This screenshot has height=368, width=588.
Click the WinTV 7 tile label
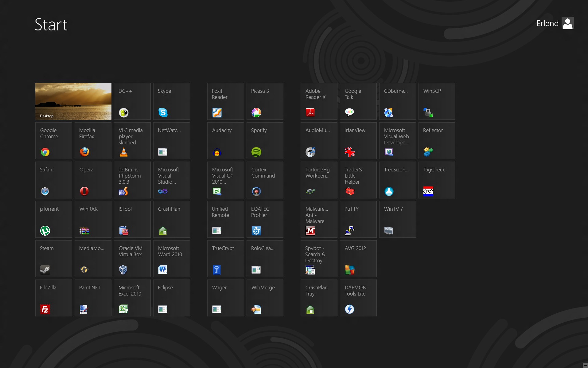393,209
